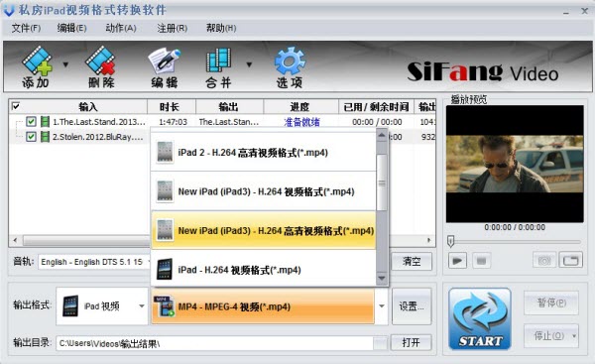The image size is (595, 364).
Task: Stop preview playback with the square button
Action: point(481,261)
